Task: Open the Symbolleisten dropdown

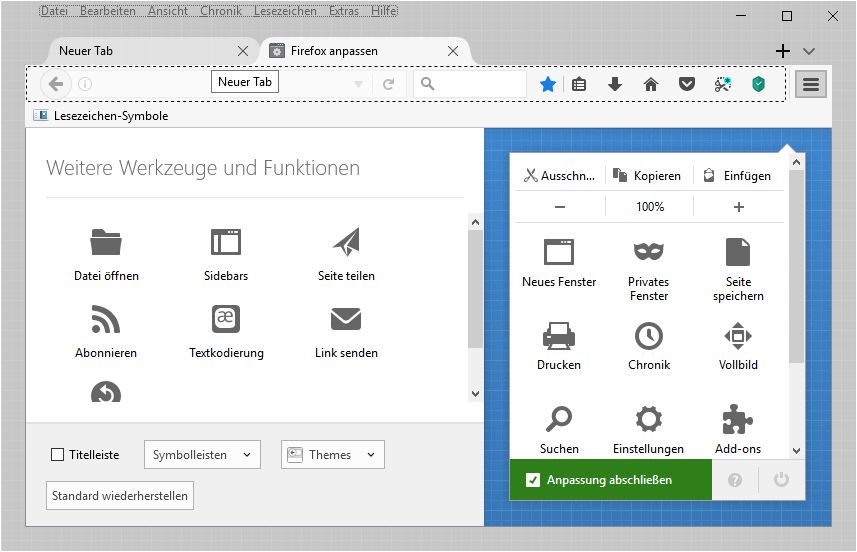Action: [x=202, y=455]
